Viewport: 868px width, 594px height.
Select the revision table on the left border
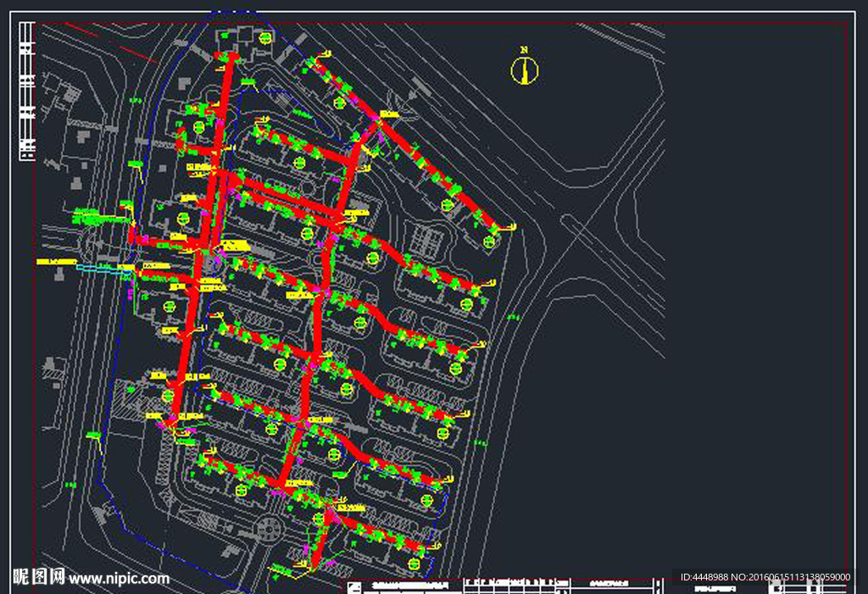25,93
